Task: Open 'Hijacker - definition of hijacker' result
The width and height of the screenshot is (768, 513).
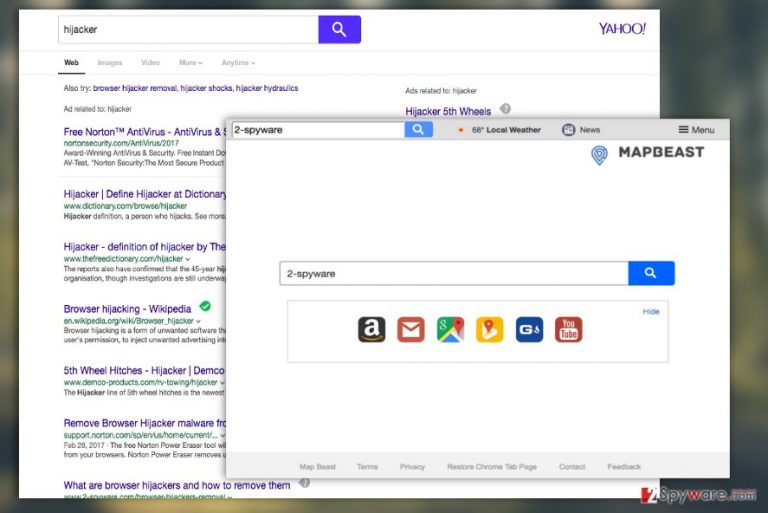Action: [x=144, y=246]
